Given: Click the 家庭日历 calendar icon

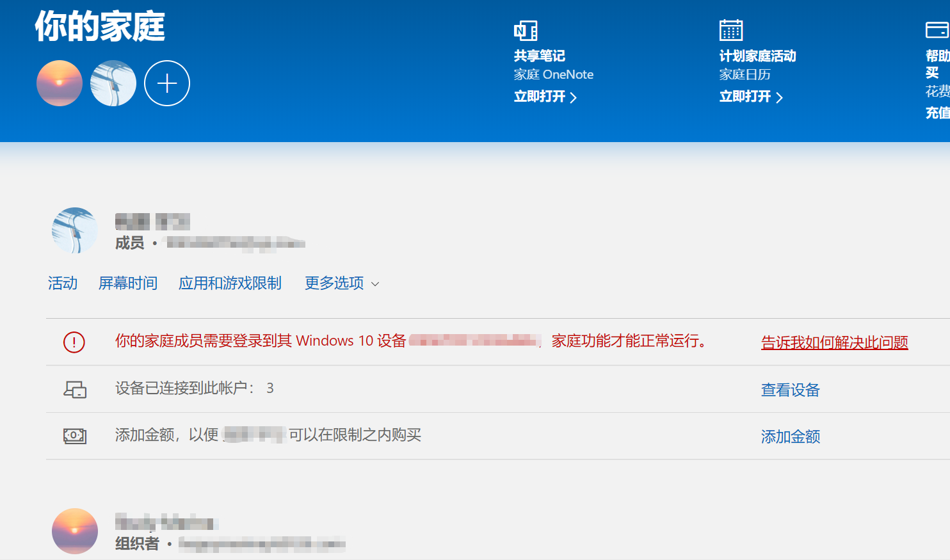Looking at the screenshot, I should (730, 29).
